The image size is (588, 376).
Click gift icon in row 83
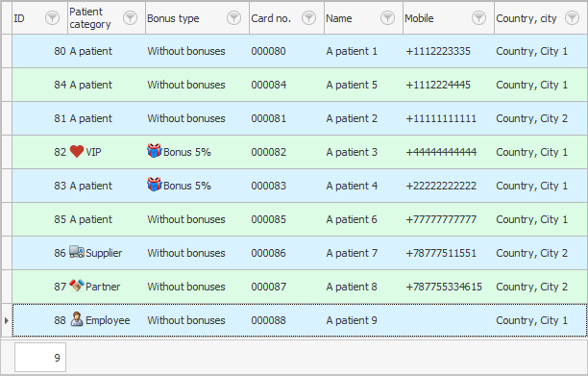pos(154,185)
